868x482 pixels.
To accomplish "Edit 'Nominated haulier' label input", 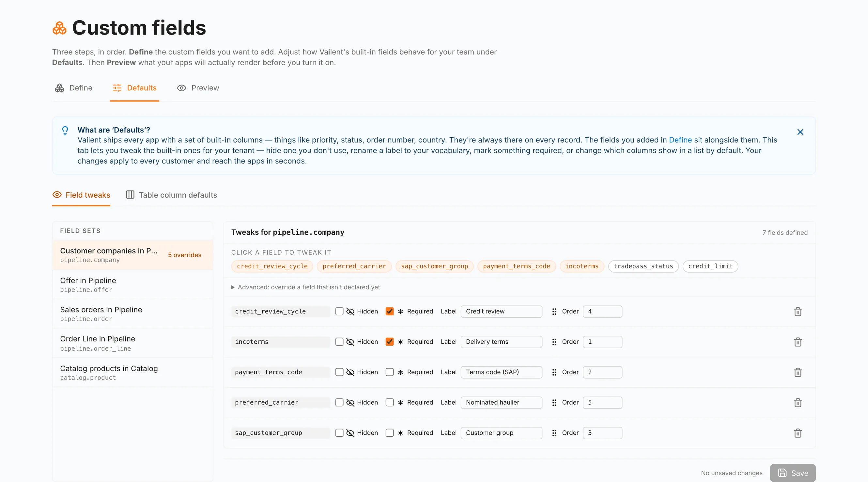I will pos(502,402).
